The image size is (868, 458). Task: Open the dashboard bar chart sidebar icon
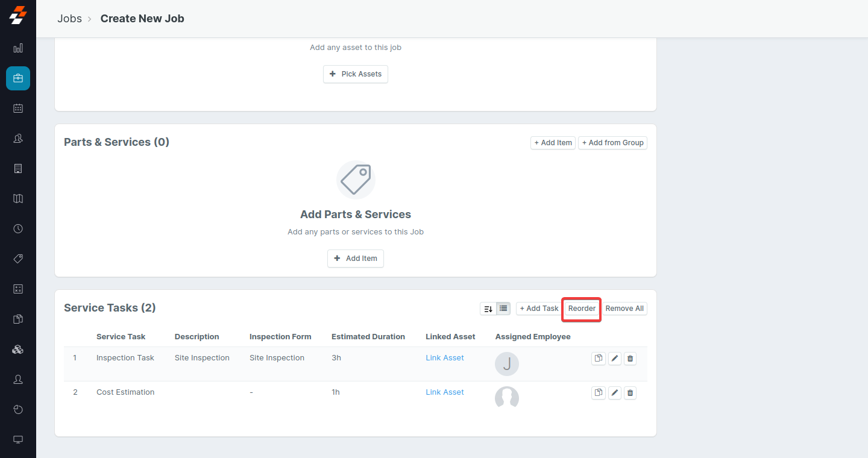pyautogui.click(x=18, y=48)
